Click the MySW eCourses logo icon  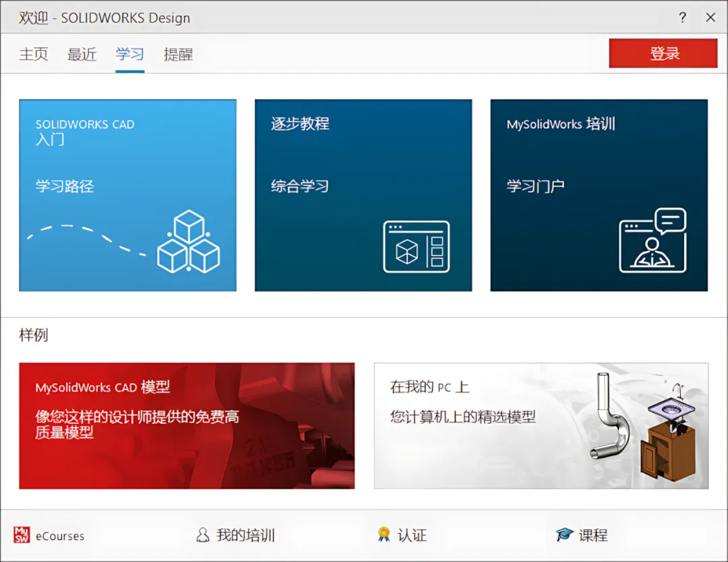coord(22,534)
